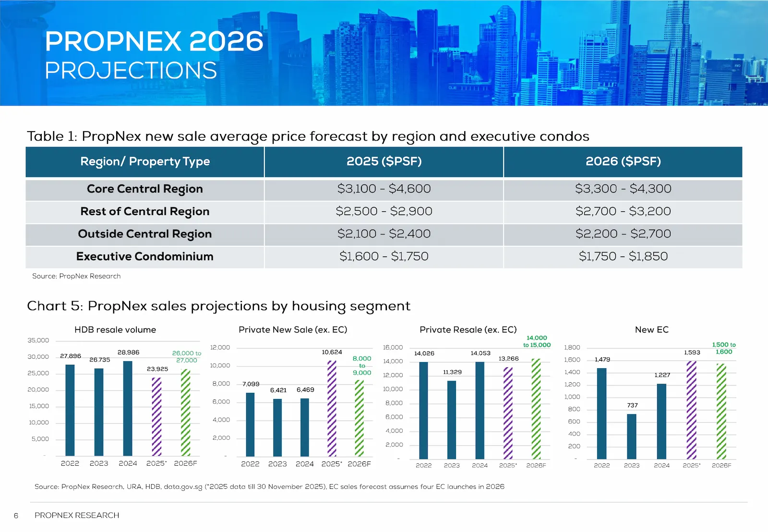768x532 pixels.
Task: Click the '8,000 to 9,000' forecast label
Action: [x=362, y=366]
